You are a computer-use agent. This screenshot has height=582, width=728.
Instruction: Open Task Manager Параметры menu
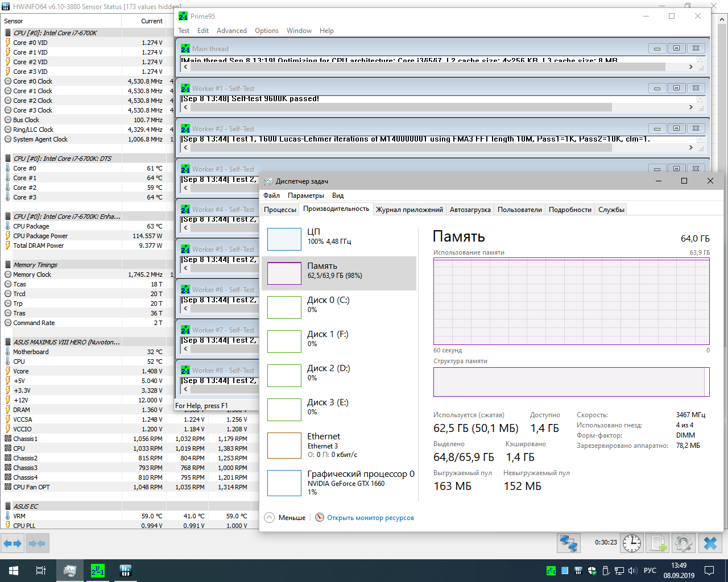point(306,196)
